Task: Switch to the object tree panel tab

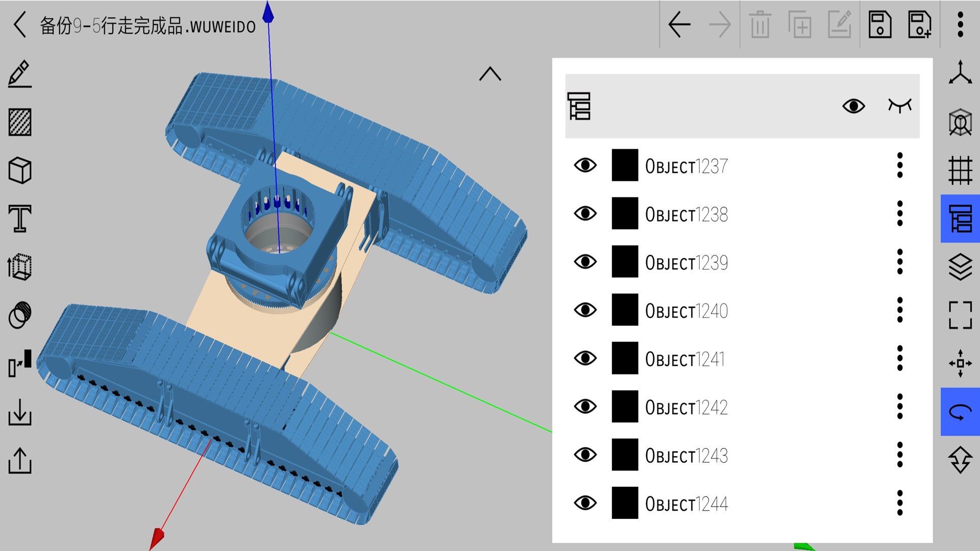Action: point(960,219)
